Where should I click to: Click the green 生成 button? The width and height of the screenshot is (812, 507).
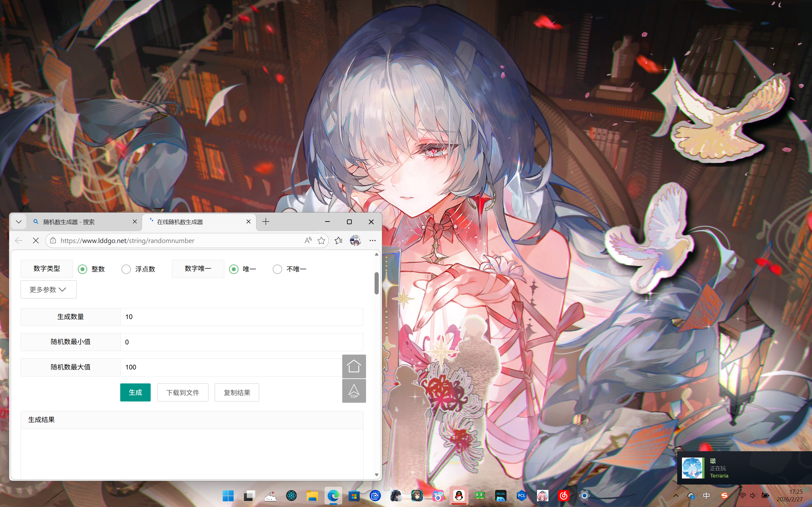click(135, 392)
